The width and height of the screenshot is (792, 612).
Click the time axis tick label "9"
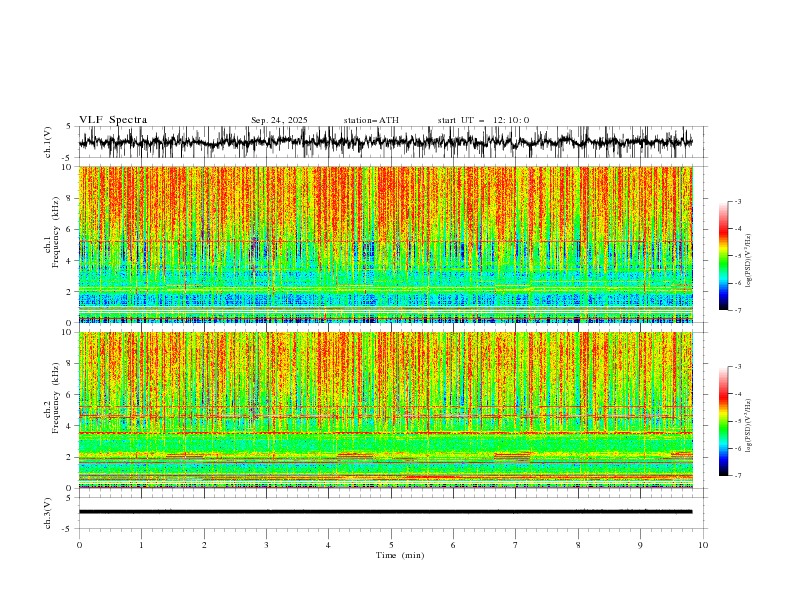[640, 545]
